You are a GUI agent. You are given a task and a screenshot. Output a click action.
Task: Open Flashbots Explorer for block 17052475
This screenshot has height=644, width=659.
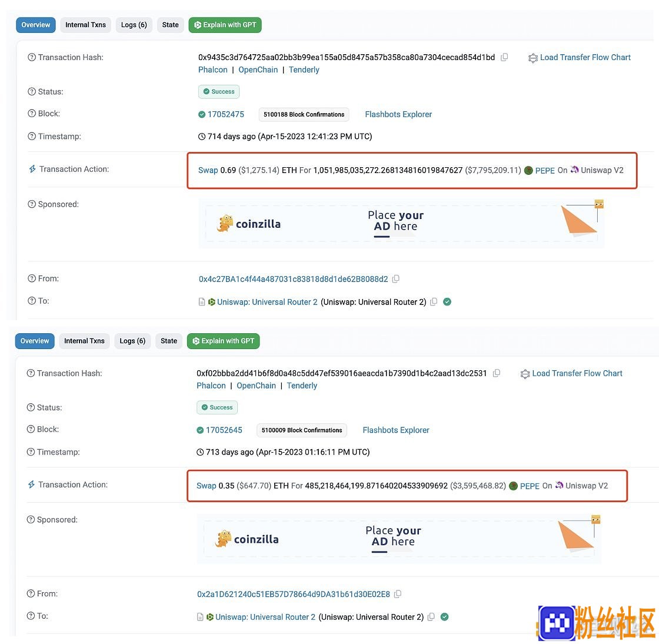click(x=398, y=114)
